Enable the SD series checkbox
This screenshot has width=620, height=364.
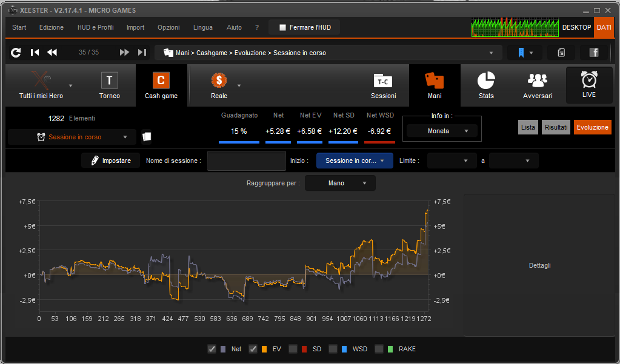[293, 349]
